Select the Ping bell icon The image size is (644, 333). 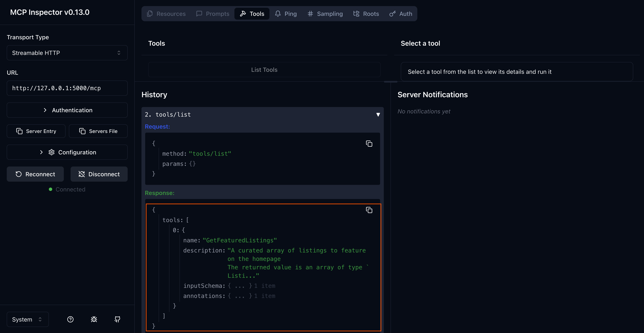pos(278,14)
